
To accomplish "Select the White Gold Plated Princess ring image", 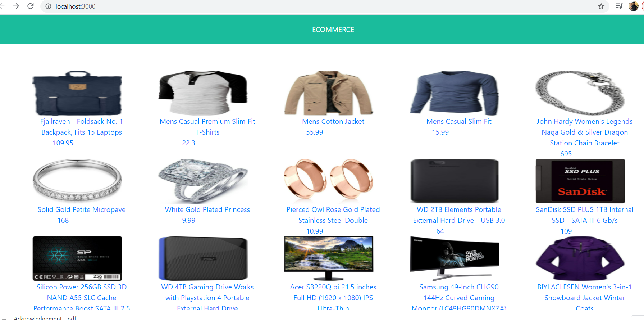I will (203, 181).
